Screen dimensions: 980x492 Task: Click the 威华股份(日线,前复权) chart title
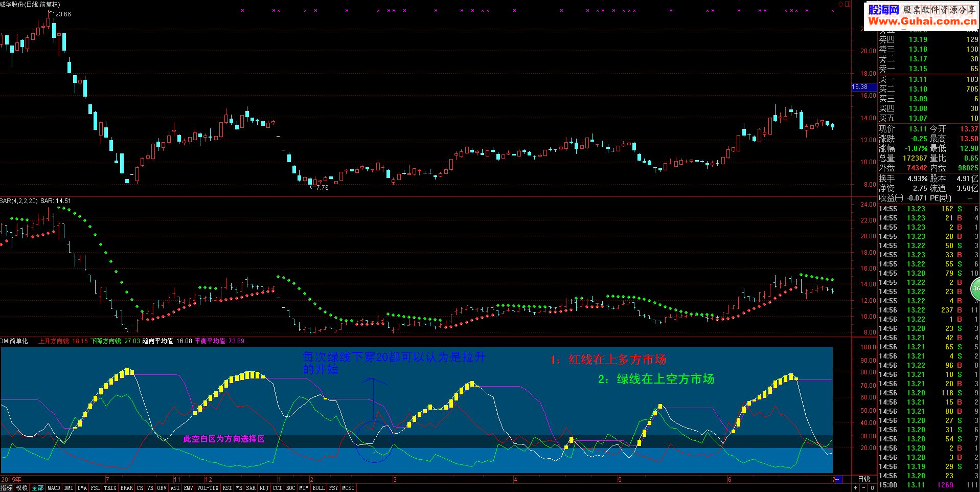[x=30, y=5]
